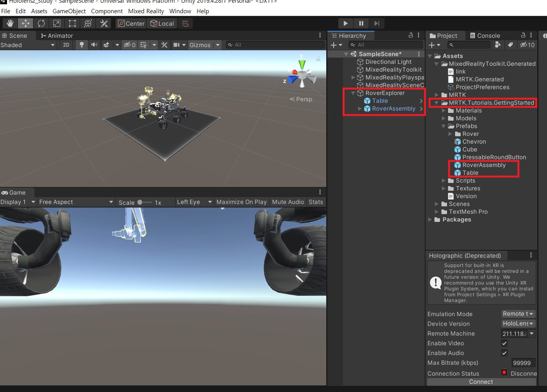Open the Free Aspect dropdown
Screen dimensions: 547x392
(76, 202)
